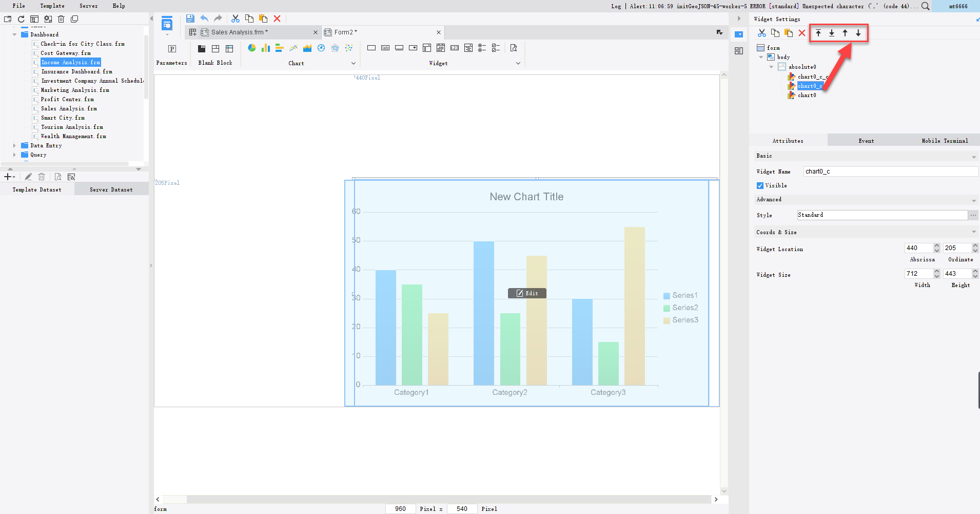Open the Help menu
This screenshot has width=980, height=514.
coord(119,6)
